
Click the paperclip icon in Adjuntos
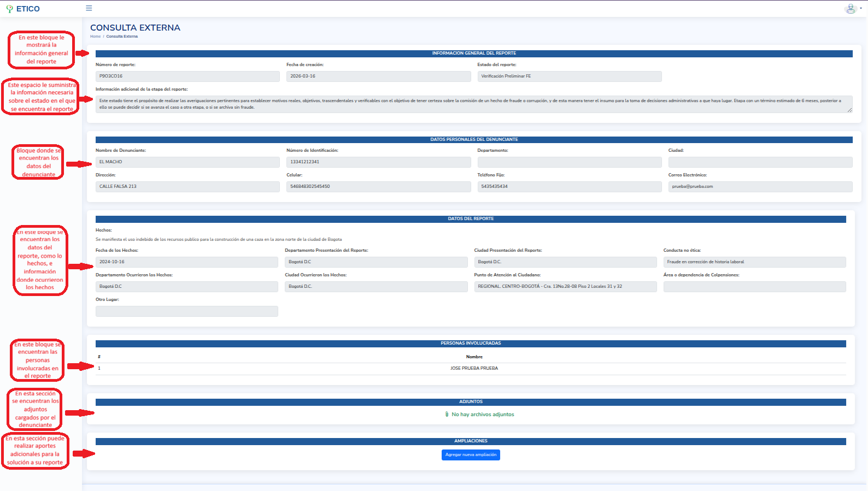[x=447, y=415]
